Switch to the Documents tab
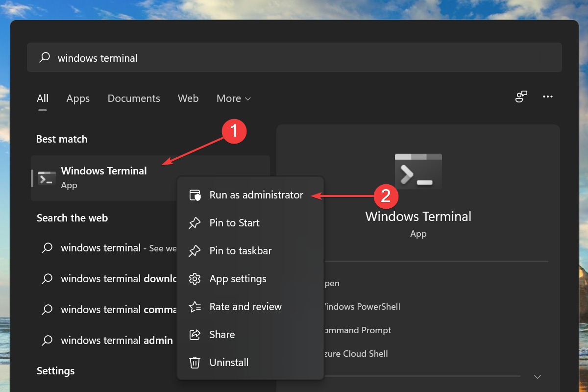The height and width of the screenshot is (392, 588). [134, 98]
